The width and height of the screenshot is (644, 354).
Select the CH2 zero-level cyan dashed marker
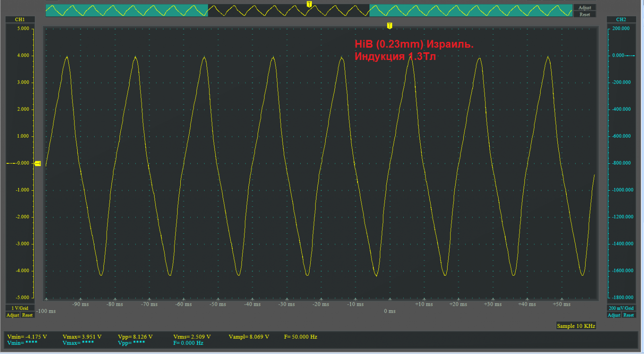pos(630,56)
